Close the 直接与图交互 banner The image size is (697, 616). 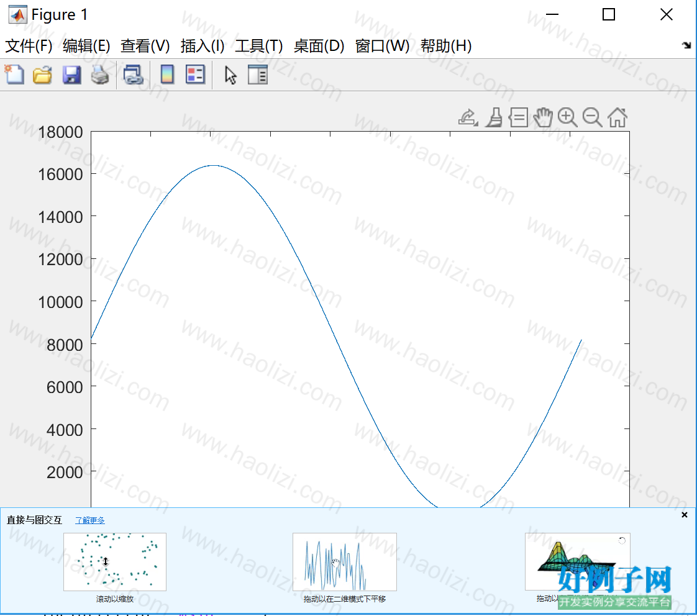(x=685, y=515)
